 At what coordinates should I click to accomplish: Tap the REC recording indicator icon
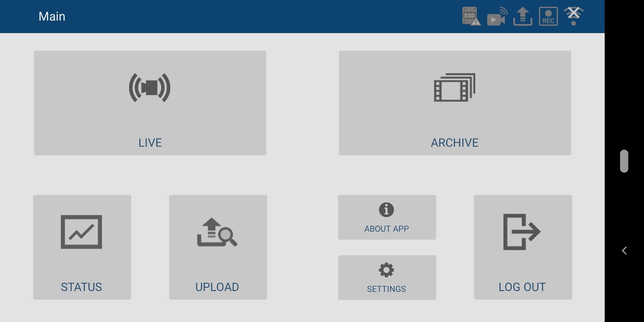(548, 17)
